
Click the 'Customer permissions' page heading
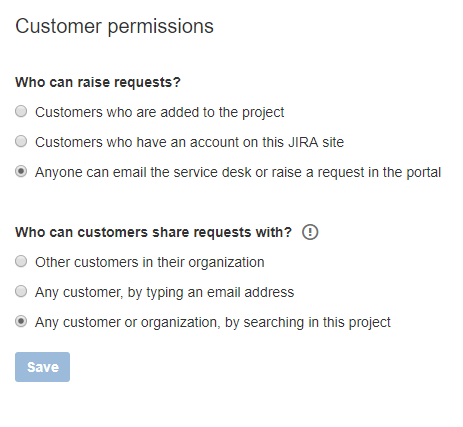(x=114, y=26)
